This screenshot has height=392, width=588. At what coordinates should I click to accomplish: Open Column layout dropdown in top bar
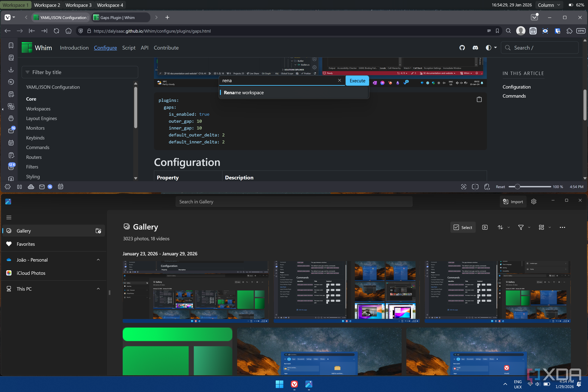coord(549,5)
